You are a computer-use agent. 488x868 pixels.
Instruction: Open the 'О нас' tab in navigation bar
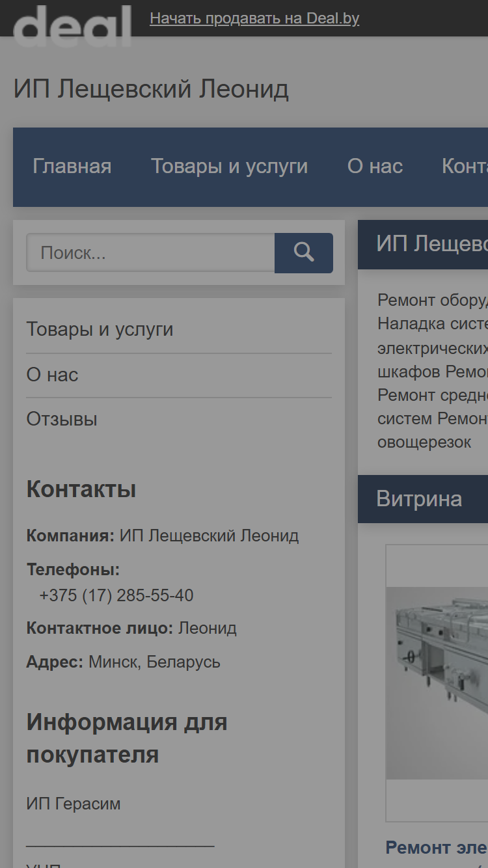tap(375, 167)
